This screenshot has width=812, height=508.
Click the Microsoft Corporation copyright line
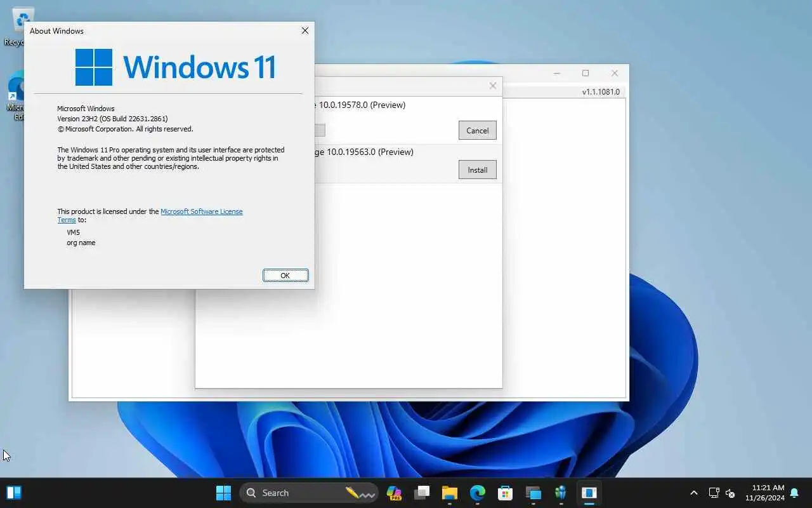coord(125,129)
